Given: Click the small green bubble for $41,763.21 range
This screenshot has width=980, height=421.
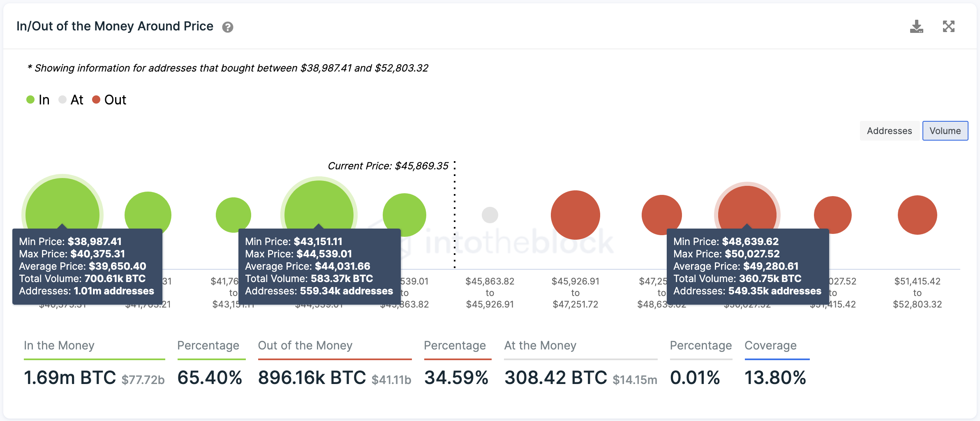Looking at the screenshot, I should [x=233, y=215].
